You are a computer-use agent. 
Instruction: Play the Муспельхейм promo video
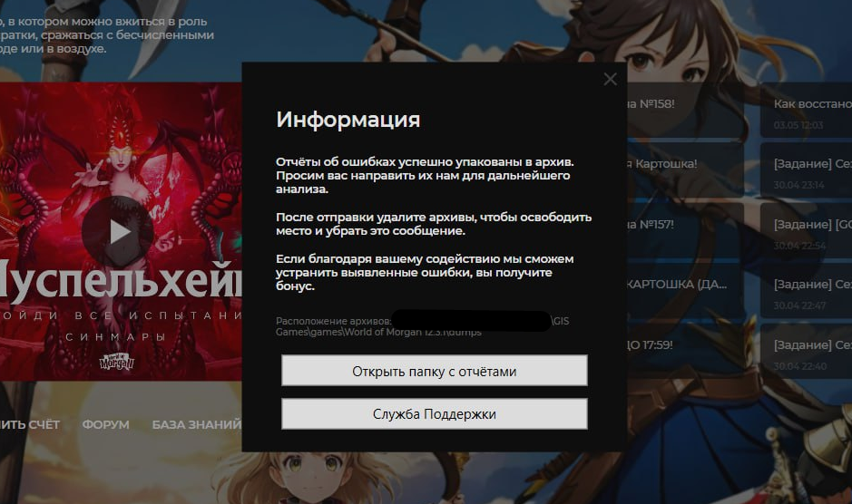(117, 232)
